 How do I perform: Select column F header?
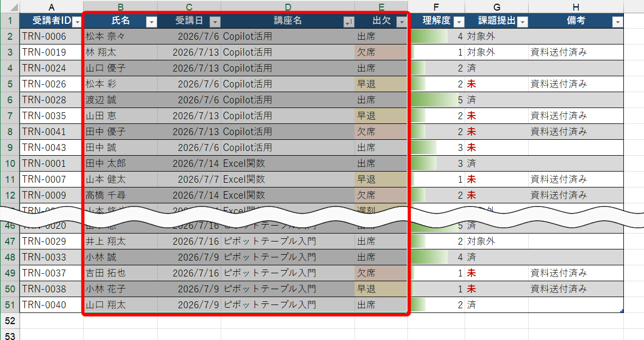tap(436, 7)
